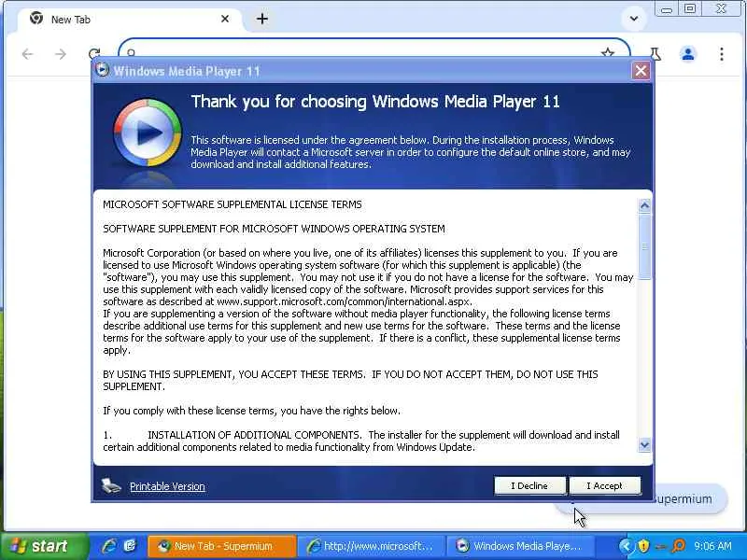Switch to the microsoft.com Internet Explorer taskbar button
The image size is (747, 560).
[372, 546]
